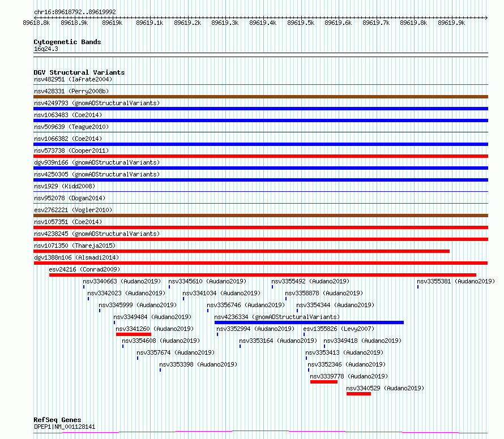Open variant nsv952078 (Dogan2014)
The image size is (504, 439).
pyautogui.click(x=70, y=198)
